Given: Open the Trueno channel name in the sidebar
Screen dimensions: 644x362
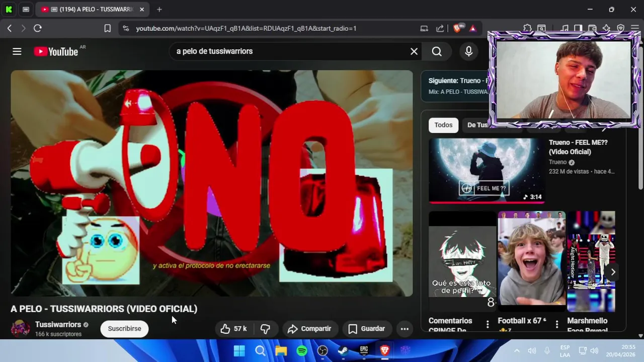Looking at the screenshot, I should [557, 162].
